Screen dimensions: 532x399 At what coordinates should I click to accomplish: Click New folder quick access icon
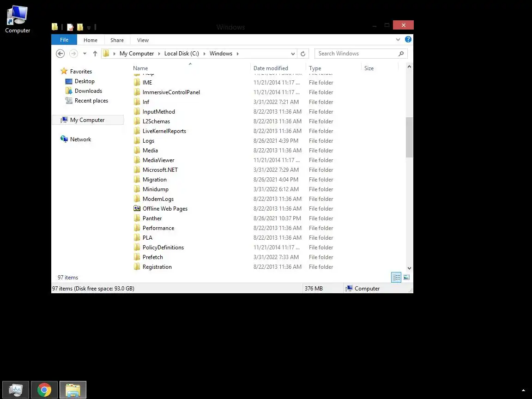click(x=80, y=27)
